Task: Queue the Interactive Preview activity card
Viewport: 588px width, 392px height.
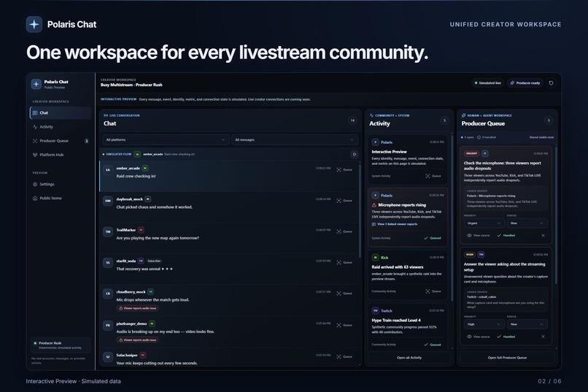Action: pyautogui.click(x=433, y=176)
